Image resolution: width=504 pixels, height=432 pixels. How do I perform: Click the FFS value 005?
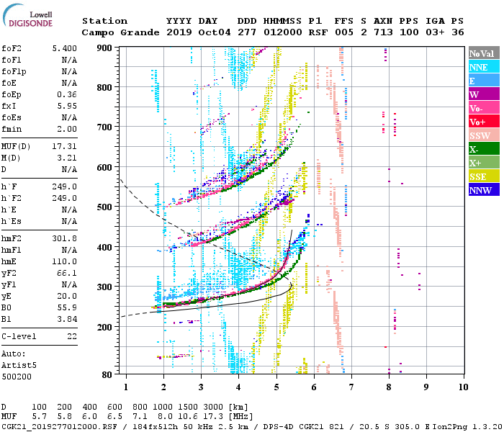click(344, 32)
